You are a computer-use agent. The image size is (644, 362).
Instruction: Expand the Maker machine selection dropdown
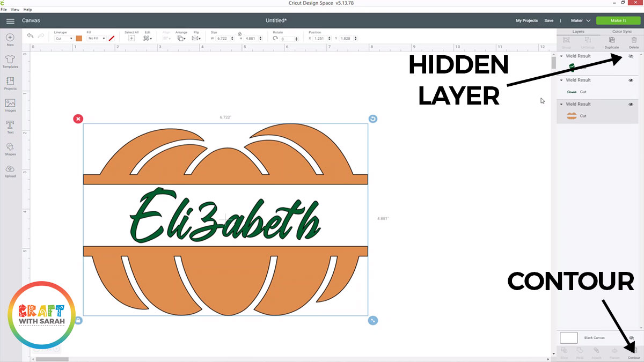(580, 20)
